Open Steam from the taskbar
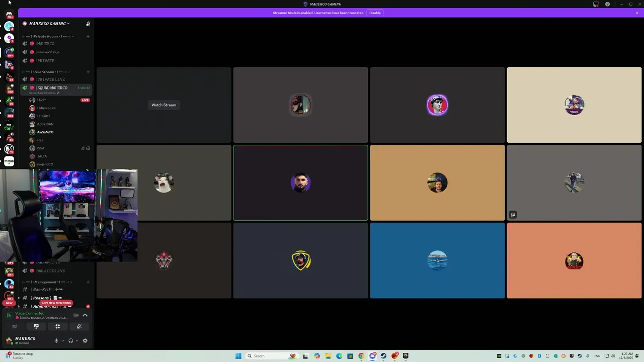This screenshot has height=362, width=644. click(x=383, y=356)
